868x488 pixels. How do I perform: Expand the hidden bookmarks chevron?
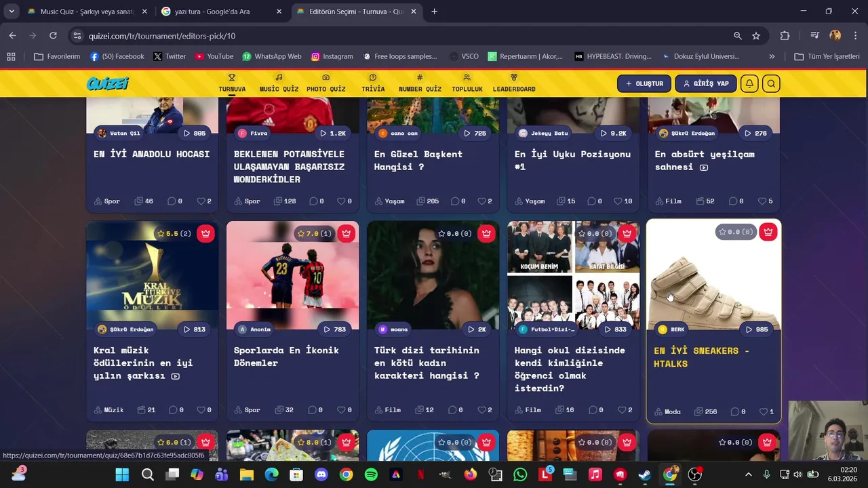click(772, 56)
